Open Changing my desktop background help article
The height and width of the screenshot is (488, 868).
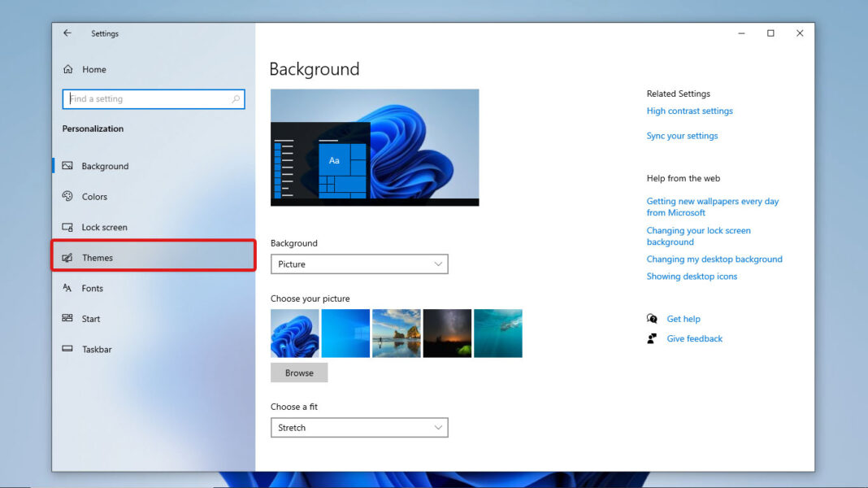pos(714,259)
